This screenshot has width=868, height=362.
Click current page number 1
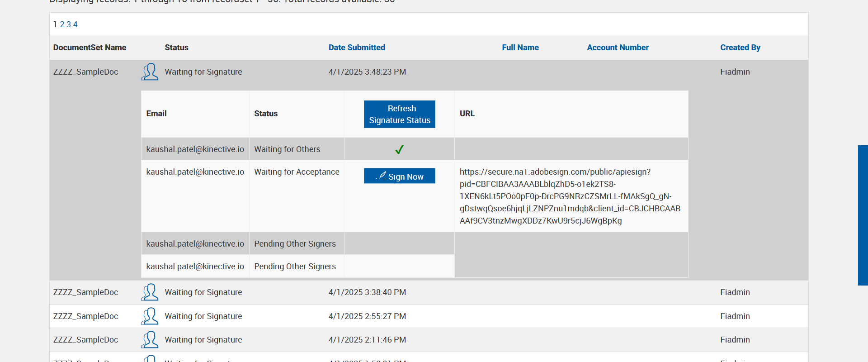point(55,24)
